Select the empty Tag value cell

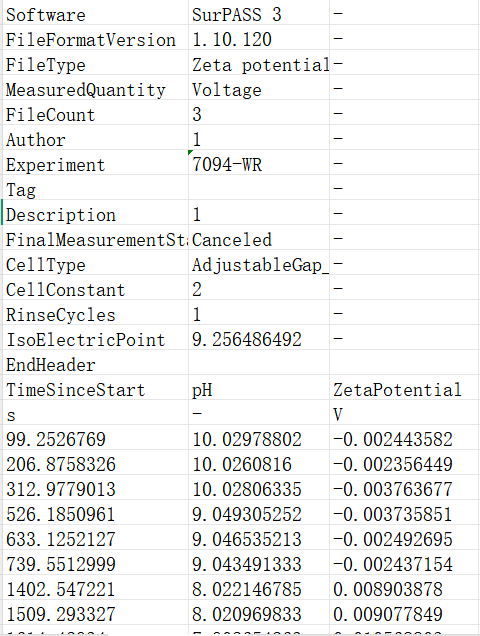(x=259, y=187)
